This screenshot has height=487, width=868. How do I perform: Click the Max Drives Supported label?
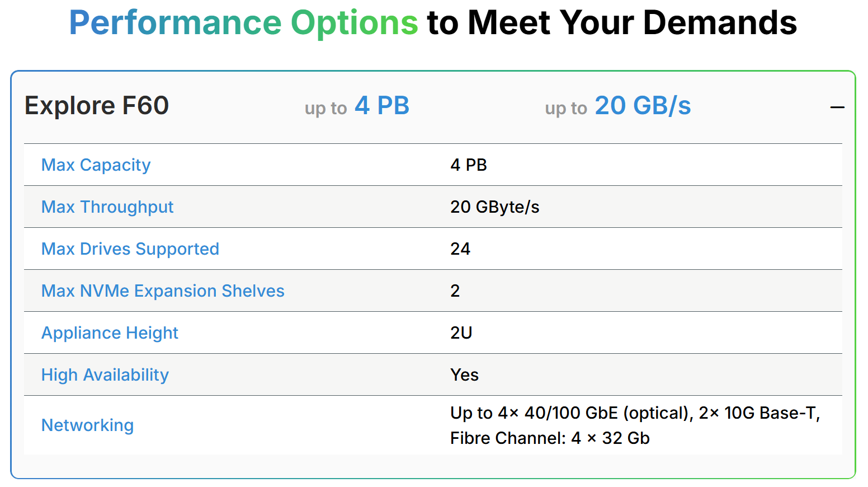(130, 249)
